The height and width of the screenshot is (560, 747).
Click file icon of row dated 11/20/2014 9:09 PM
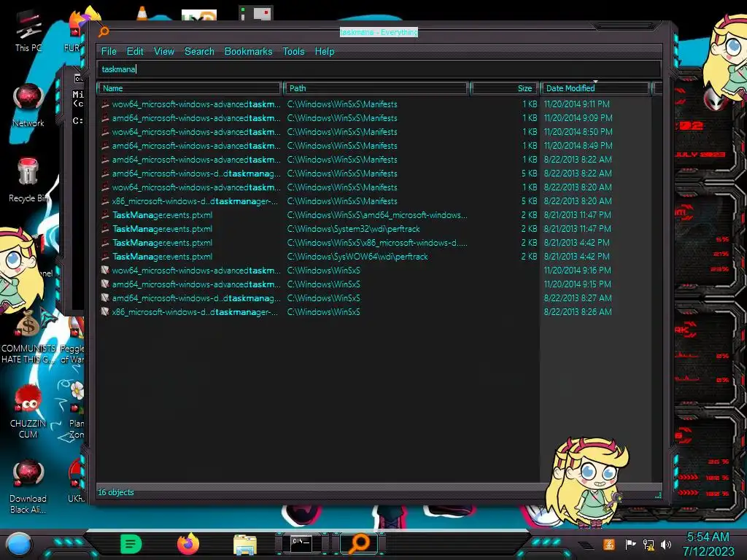(x=105, y=117)
